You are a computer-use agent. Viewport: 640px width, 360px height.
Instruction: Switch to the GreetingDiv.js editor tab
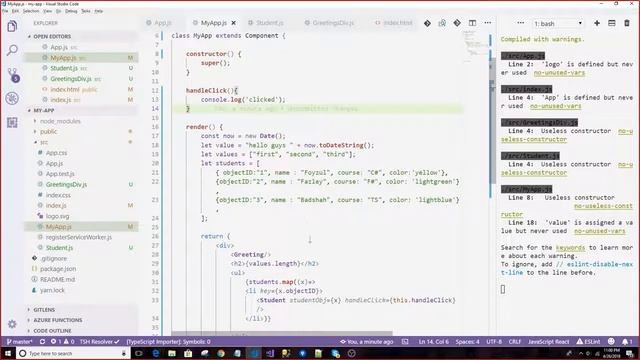click(x=330, y=23)
